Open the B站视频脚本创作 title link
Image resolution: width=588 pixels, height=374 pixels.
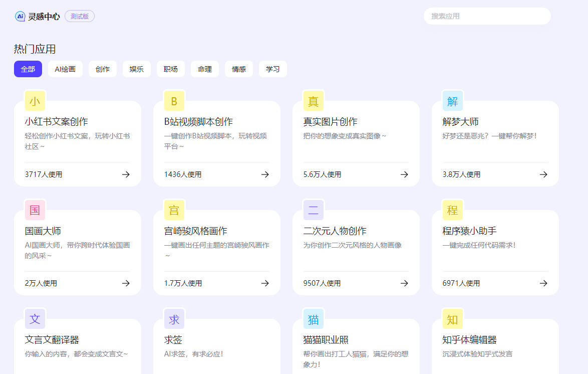[198, 122]
